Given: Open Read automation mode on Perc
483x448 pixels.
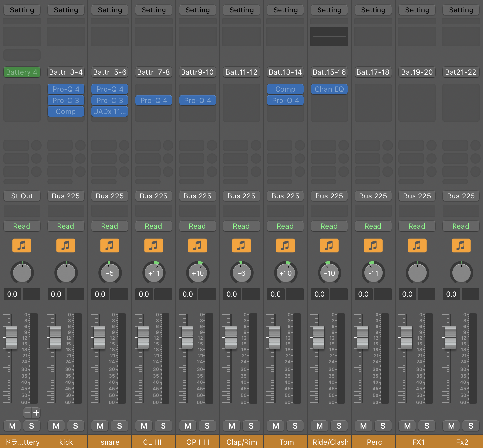Looking at the screenshot, I should coord(373,226).
